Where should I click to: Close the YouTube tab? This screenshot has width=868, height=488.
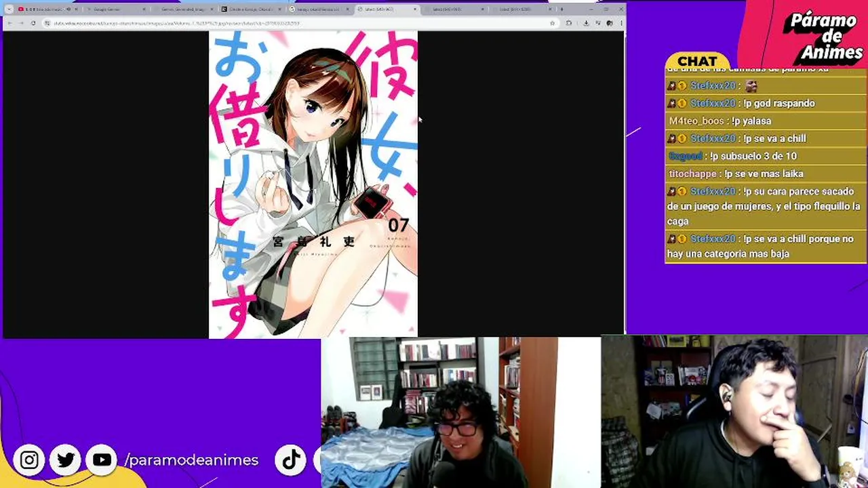(76, 9)
